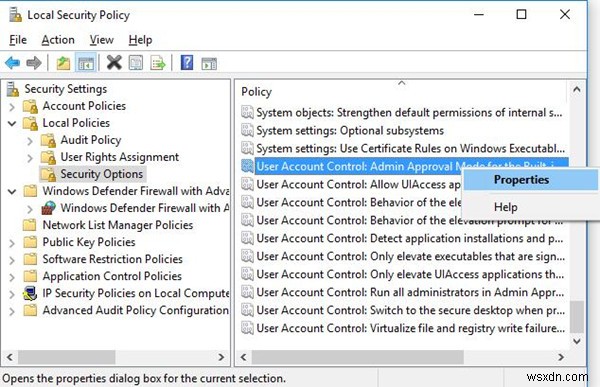Click the tree pane scroll left arrow

[10, 357]
